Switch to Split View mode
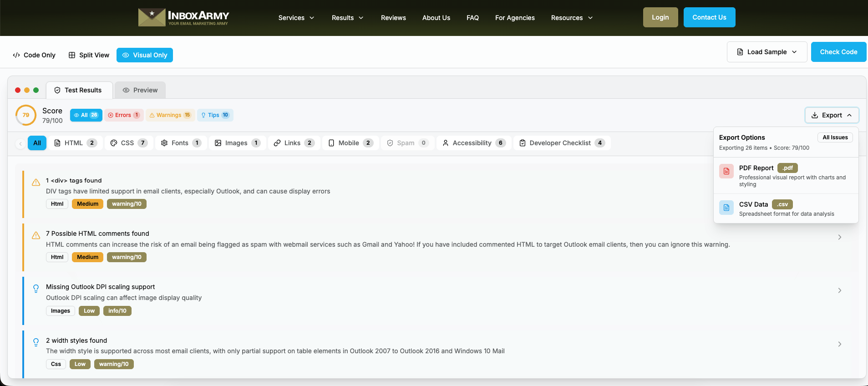 pos(89,55)
